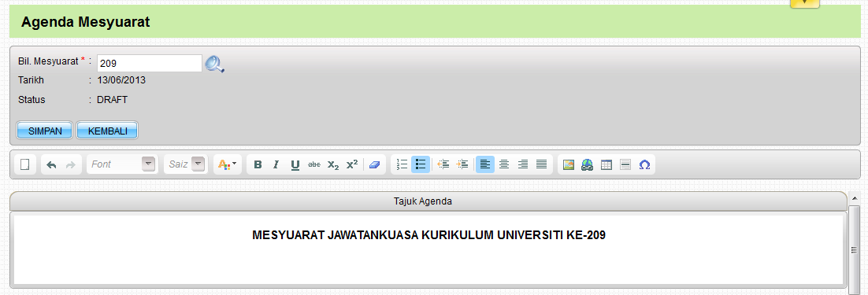
Task: Toggle italic formatting
Action: click(x=276, y=164)
